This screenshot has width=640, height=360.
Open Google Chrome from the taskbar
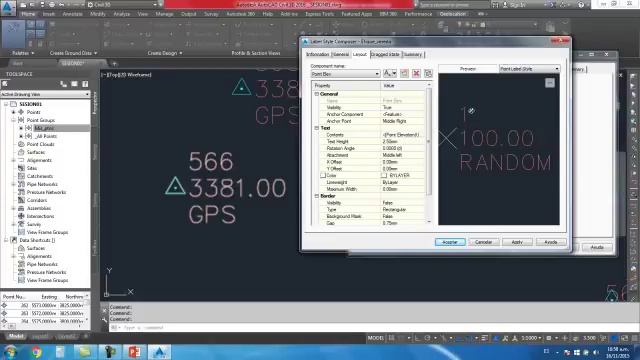pyautogui.click(x=36, y=352)
